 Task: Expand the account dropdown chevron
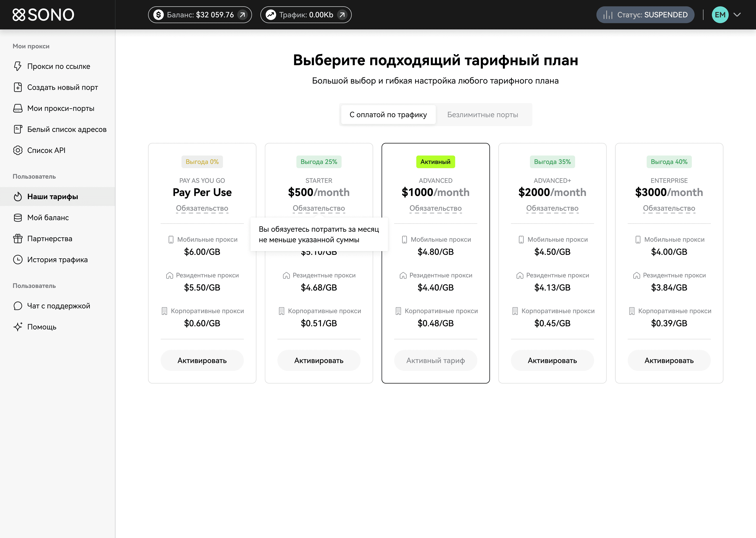737,15
